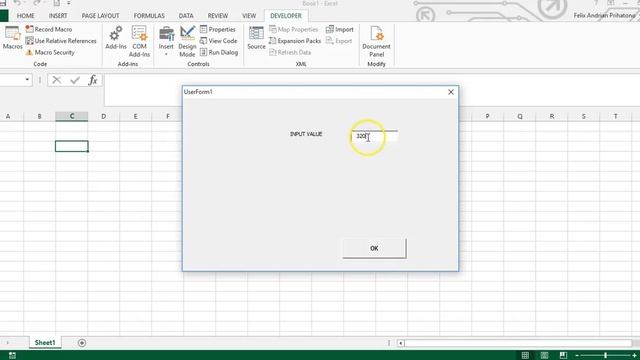
Task: Open the REVIEW tab
Action: click(x=218, y=16)
